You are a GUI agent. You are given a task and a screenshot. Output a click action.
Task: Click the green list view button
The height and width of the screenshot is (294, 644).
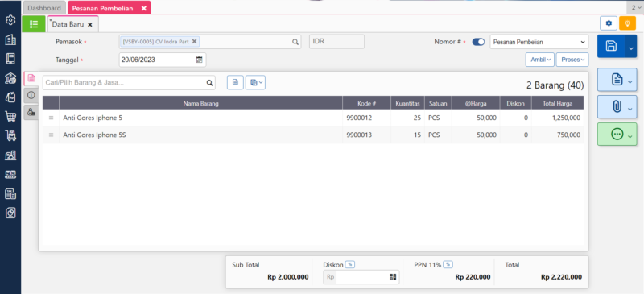coord(34,24)
